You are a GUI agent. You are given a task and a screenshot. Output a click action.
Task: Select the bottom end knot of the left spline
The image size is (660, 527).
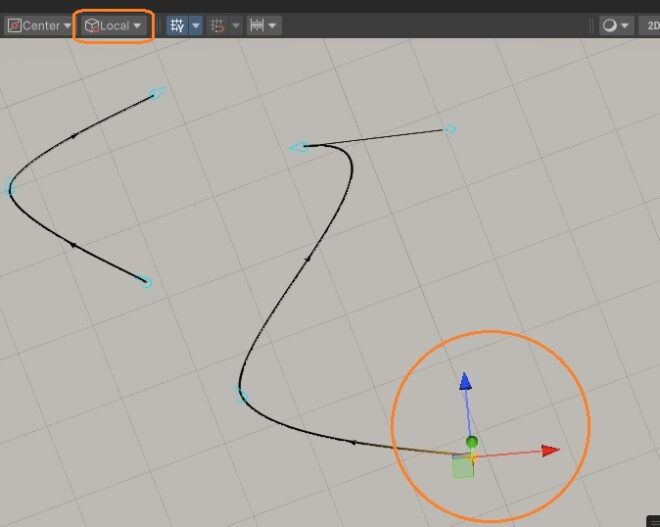146,282
